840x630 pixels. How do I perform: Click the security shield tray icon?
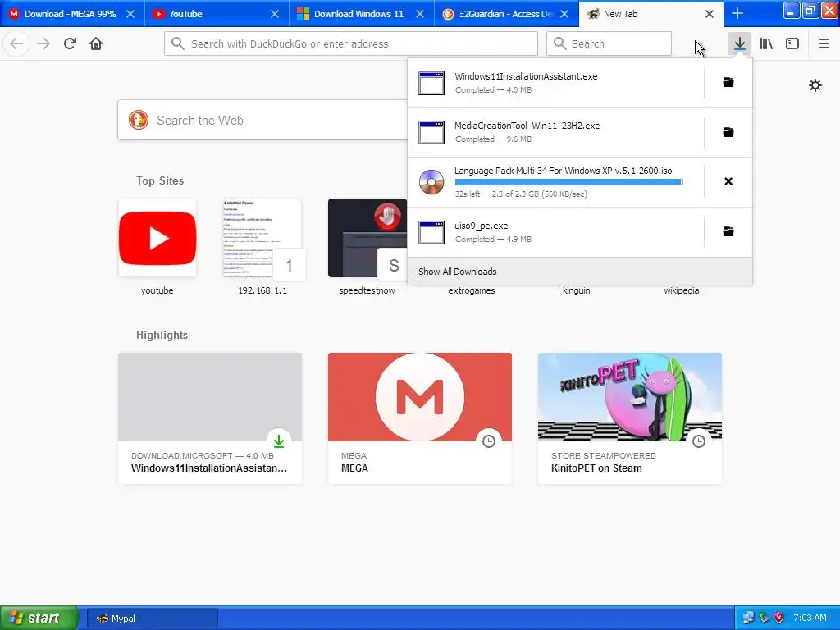pyautogui.click(x=778, y=619)
